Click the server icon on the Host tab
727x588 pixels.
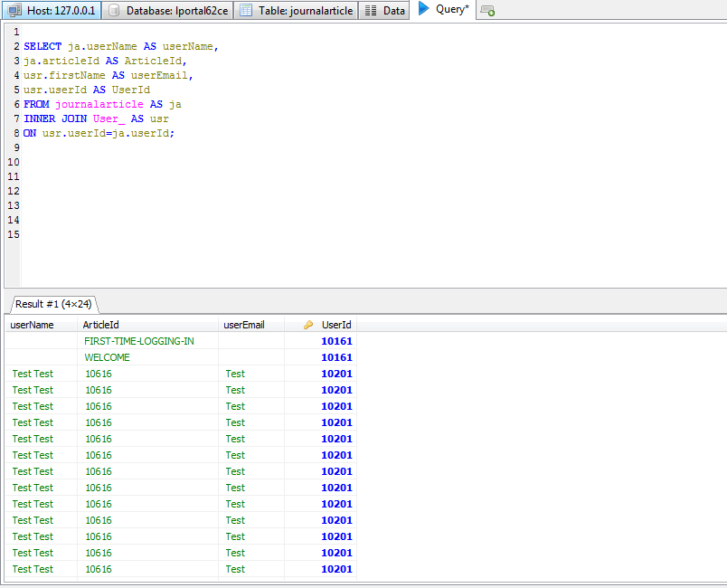point(12,11)
